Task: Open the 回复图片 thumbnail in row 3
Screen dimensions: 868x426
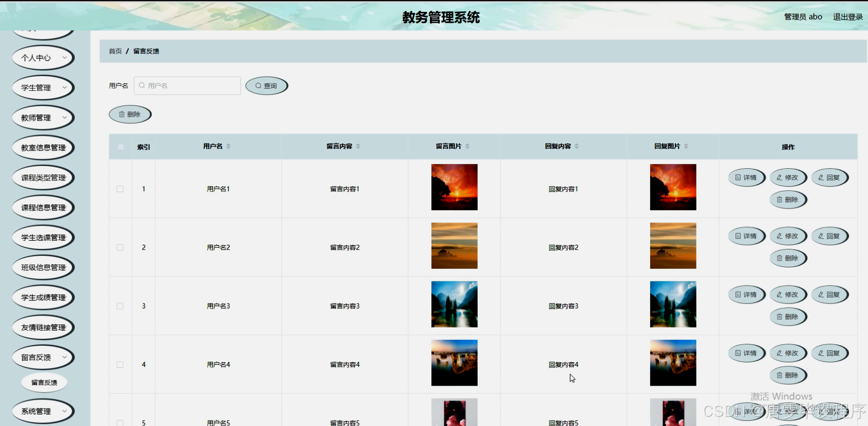Action: click(x=673, y=304)
